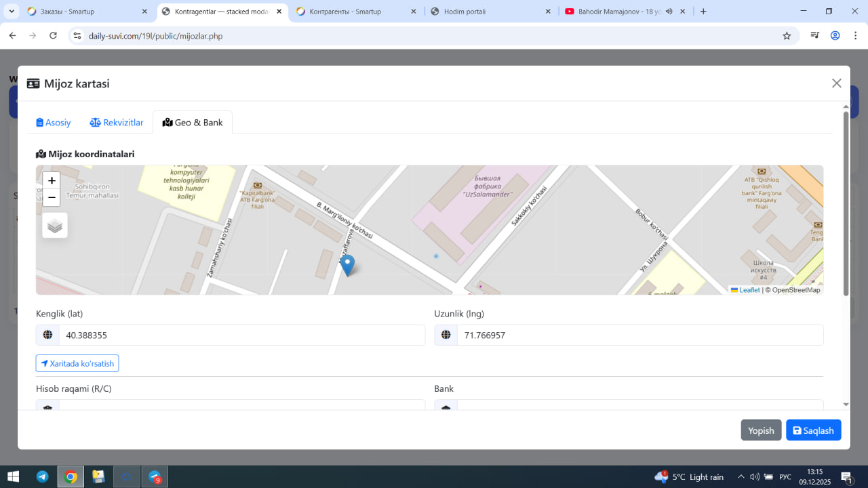Switch to the Rekvizitlar tab
868x488 pixels.
click(117, 123)
